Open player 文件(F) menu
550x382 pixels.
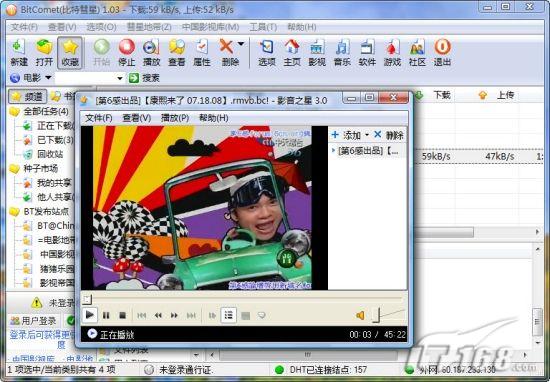coord(99,118)
